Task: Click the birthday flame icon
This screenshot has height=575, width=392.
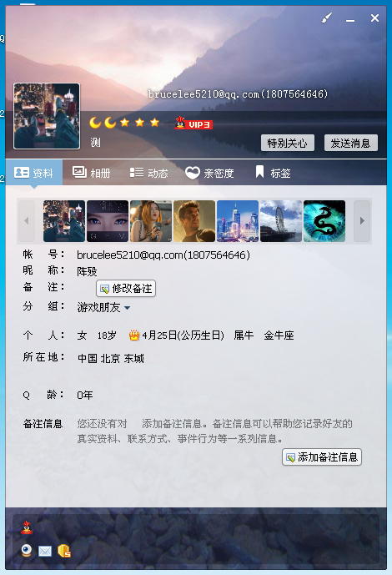Action: (134, 335)
